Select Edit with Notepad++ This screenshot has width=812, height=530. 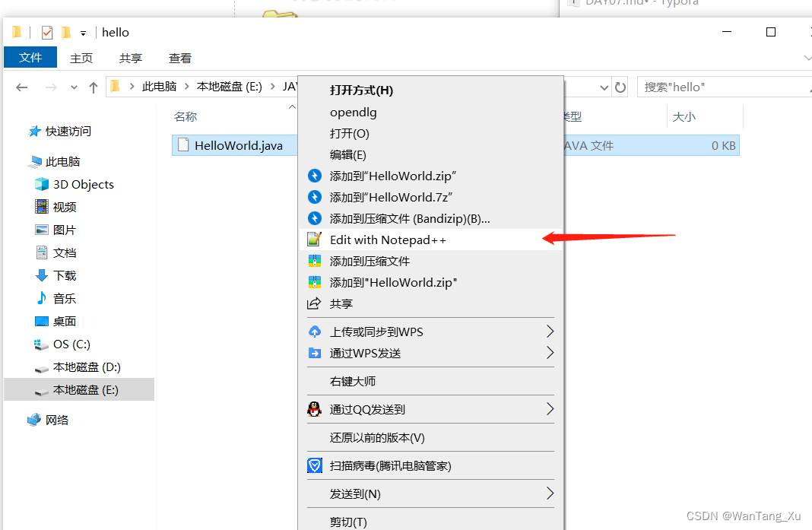click(x=430, y=240)
